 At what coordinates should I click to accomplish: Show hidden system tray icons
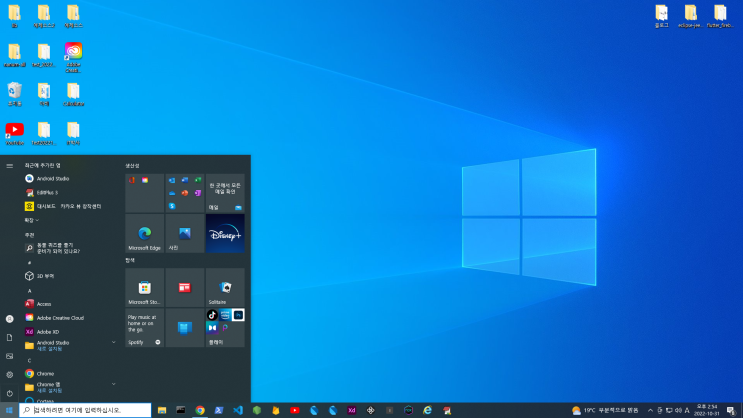tap(650, 410)
